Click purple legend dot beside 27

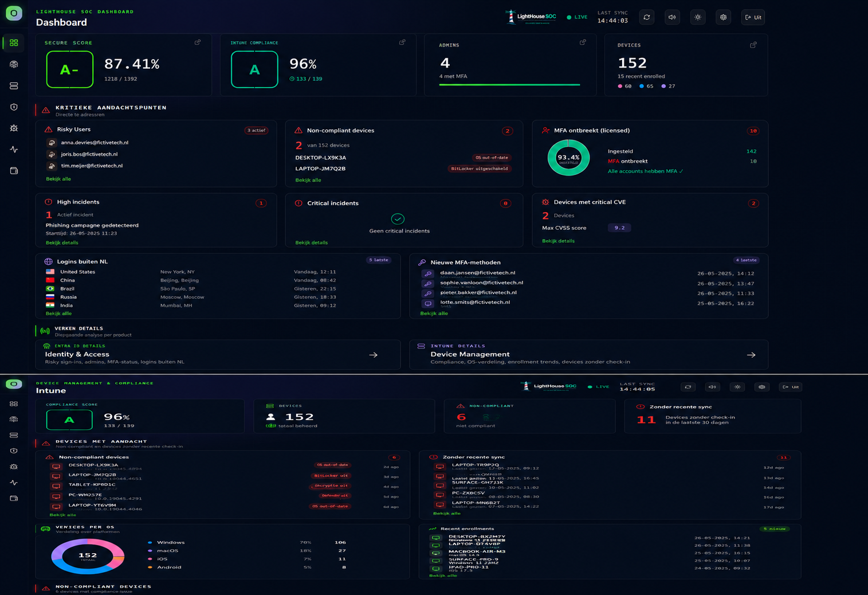(663, 86)
